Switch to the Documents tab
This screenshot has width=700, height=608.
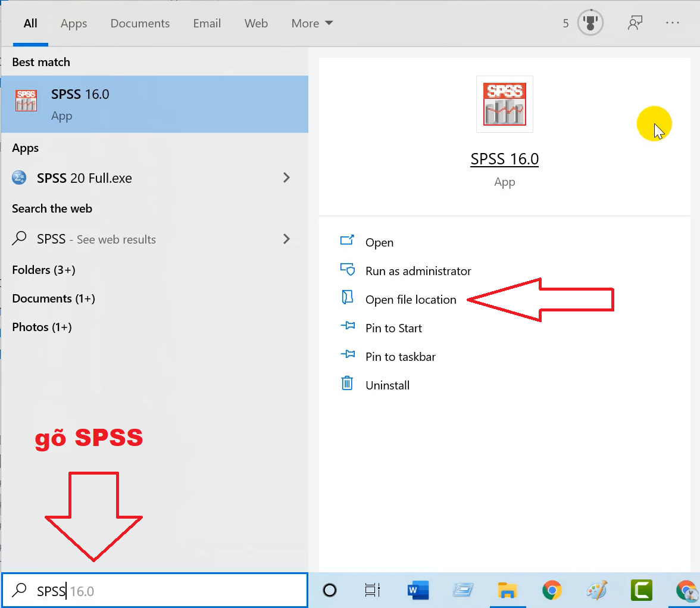(140, 23)
